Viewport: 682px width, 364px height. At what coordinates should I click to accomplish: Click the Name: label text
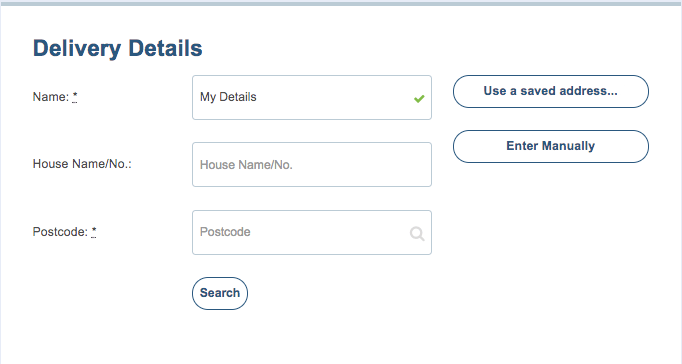(x=51, y=97)
